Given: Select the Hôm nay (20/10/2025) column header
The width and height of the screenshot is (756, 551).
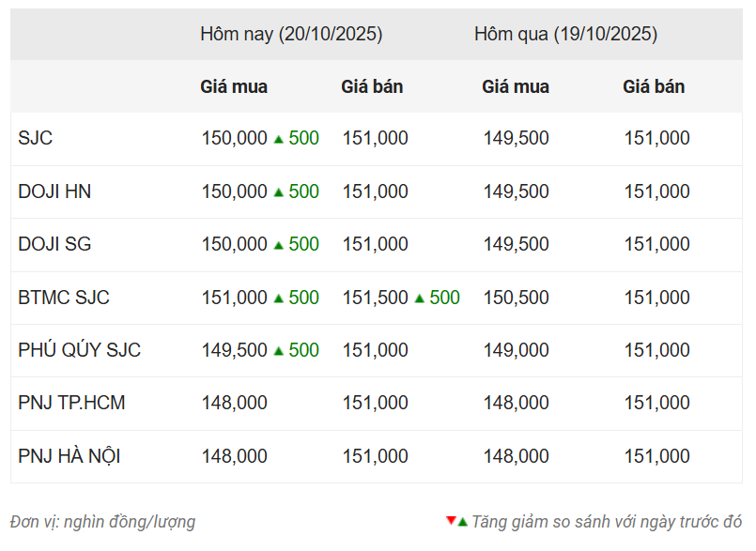Looking at the screenshot, I should (x=291, y=35).
